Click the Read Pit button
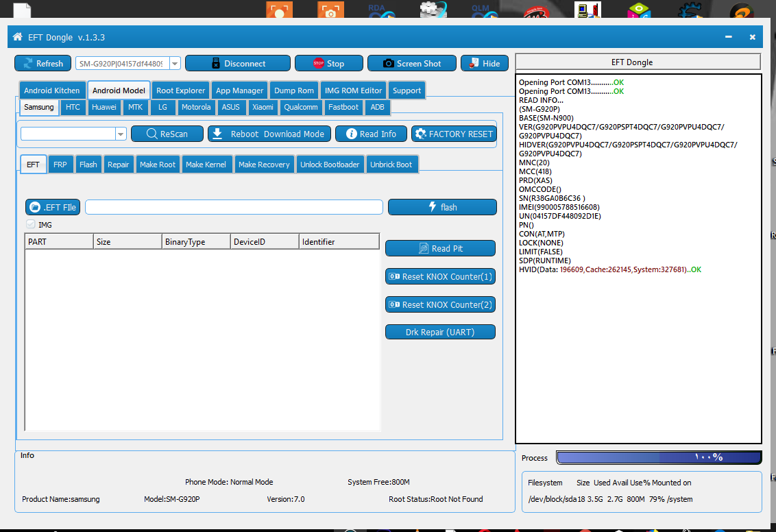Image resolution: width=776 pixels, height=532 pixels. point(441,248)
